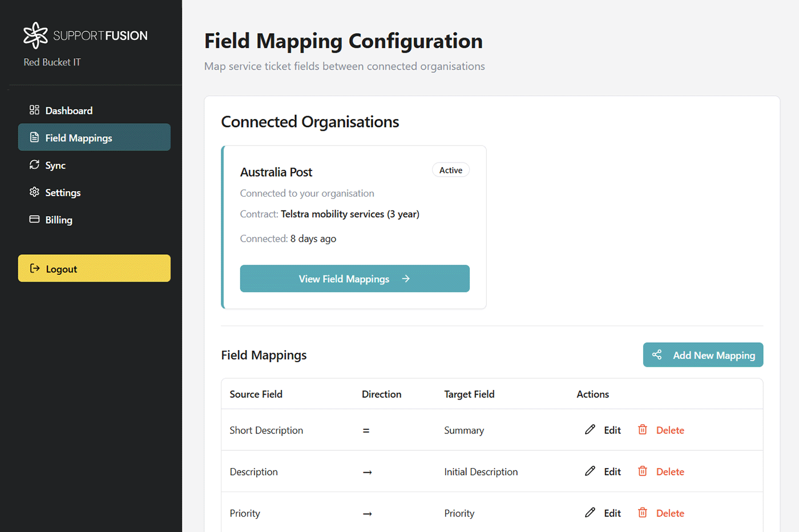The height and width of the screenshot is (532, 799).
Task: Click the Source Field column header
Action: point(256,394)
